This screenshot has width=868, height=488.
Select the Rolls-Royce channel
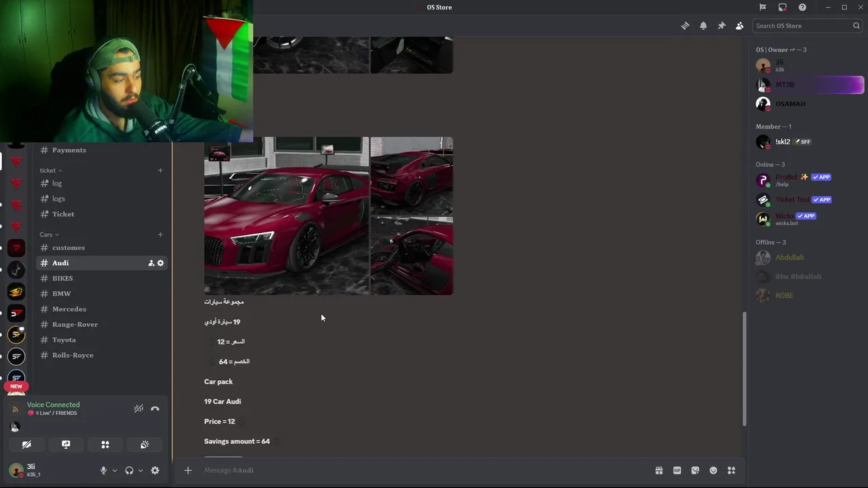(x=102, y=355)
